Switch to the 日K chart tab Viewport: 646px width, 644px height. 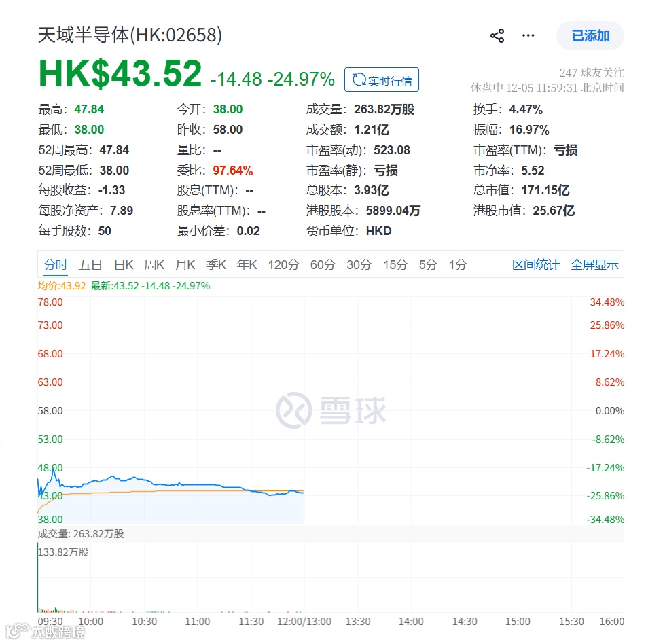(124, 264)
